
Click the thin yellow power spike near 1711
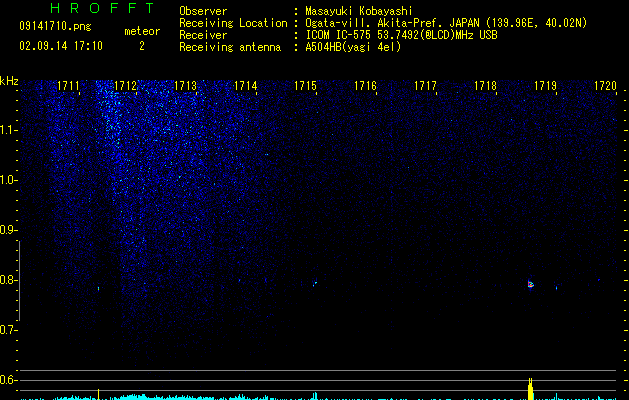click(98, 394)
